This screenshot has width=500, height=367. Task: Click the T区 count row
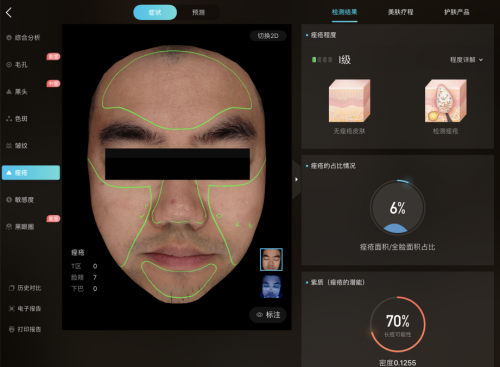84,266
